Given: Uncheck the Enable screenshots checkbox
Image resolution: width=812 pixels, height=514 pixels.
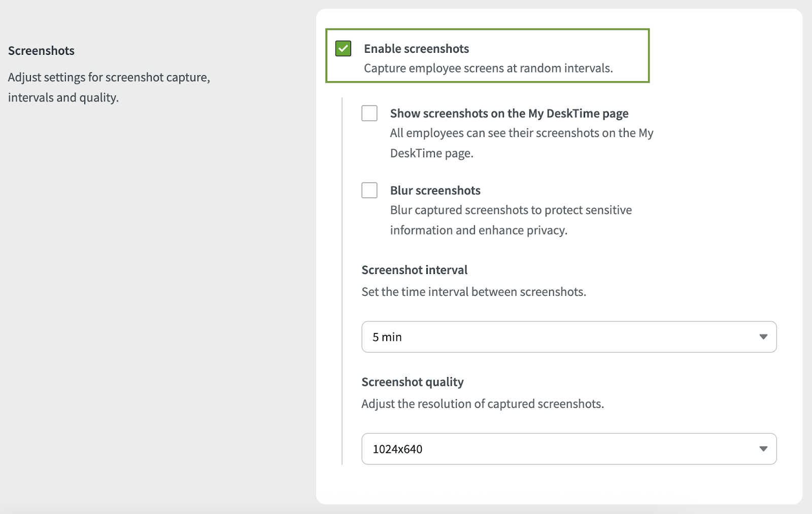Looking at the screenshot, I should pos(343,49).
